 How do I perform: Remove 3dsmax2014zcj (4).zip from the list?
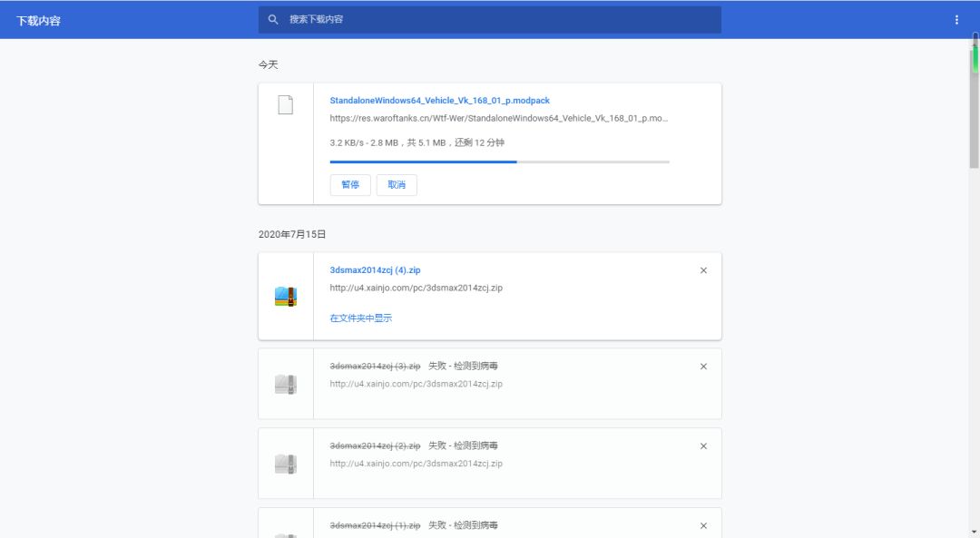click(x=704, y=270)
